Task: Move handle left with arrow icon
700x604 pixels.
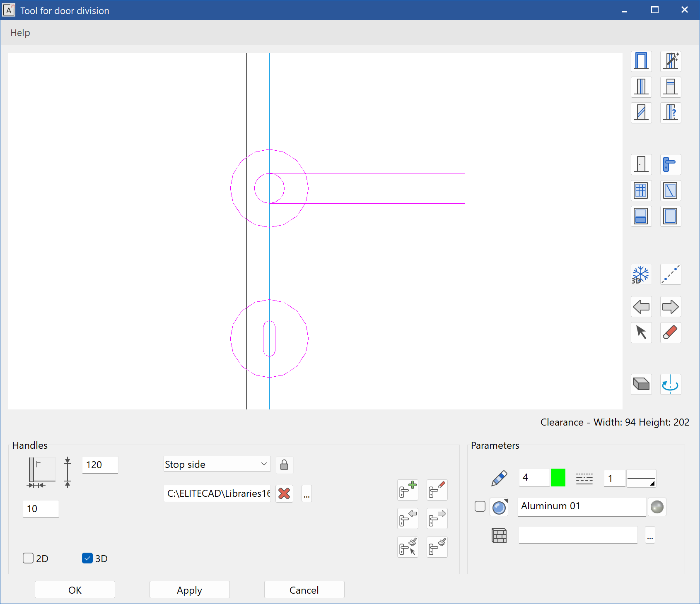Action: pos(408,519)
